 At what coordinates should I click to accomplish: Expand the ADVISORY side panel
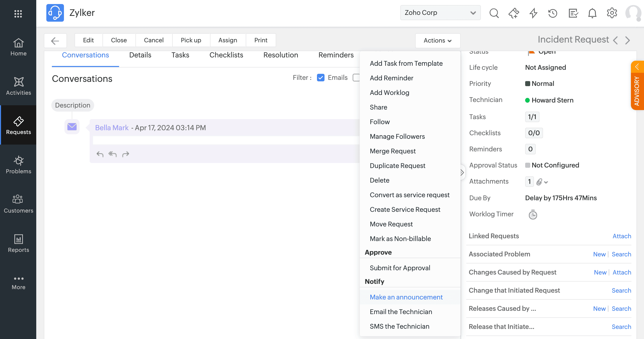pyautogui.click(x=637, y=67)
